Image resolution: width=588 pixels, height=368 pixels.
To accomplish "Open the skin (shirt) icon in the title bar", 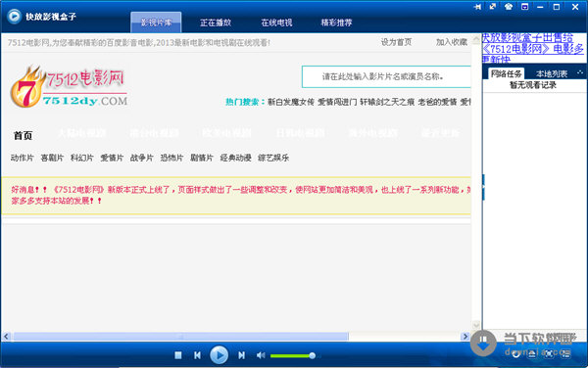I will coord(509,7).
